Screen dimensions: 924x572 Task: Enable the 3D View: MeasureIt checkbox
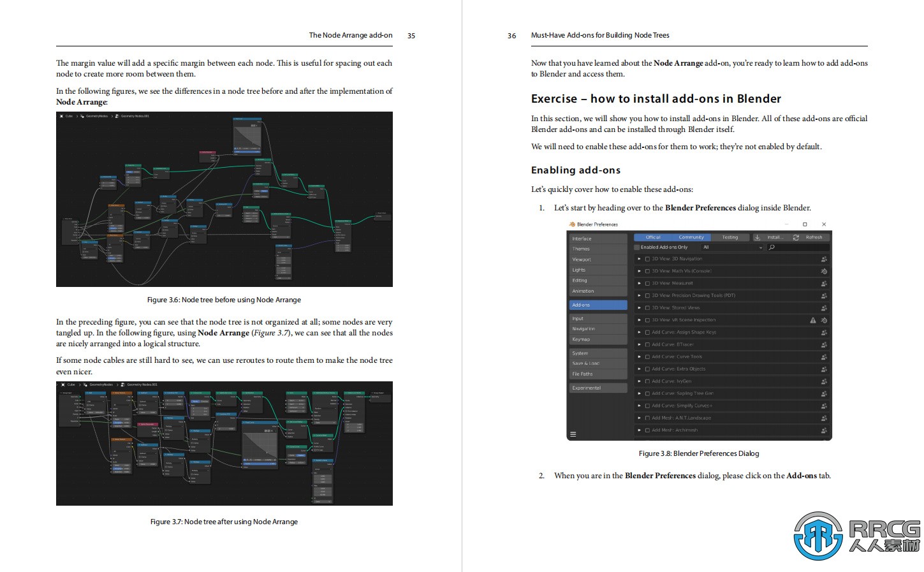click(x=647, y=283)
